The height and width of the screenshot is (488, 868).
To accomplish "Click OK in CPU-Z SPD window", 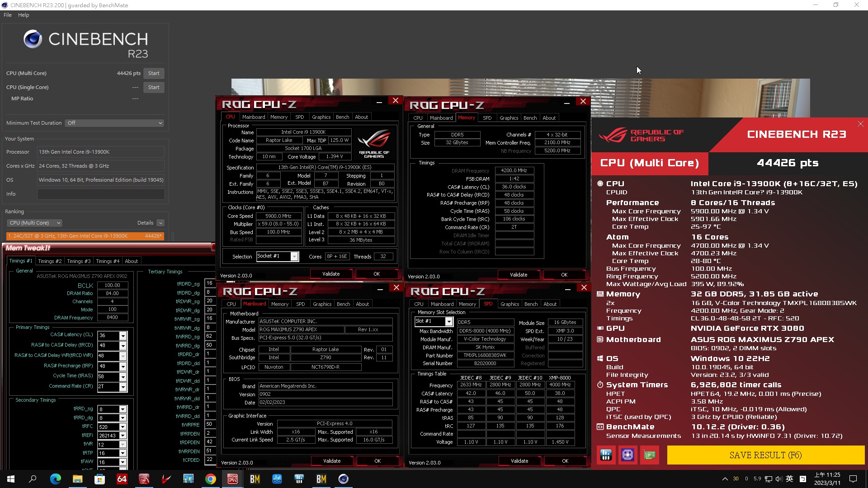I will point(565,461).
